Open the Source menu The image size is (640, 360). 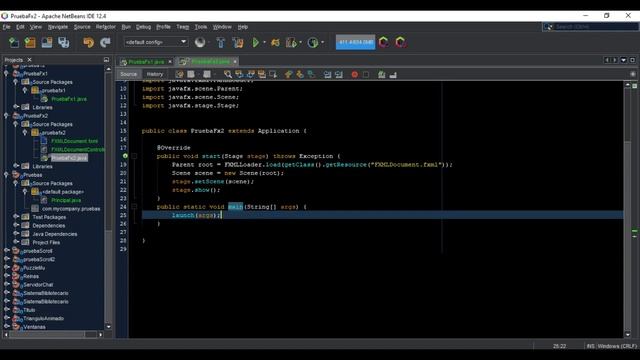coord(82,27)
